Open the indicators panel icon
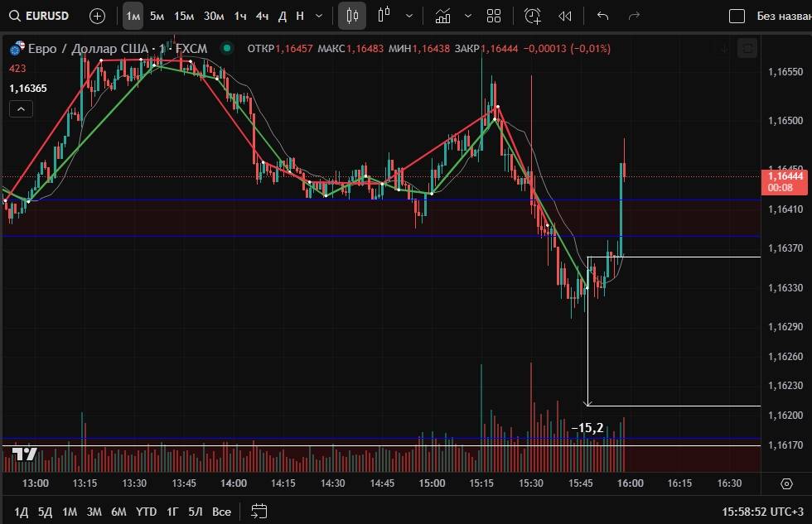 coord(443,16)
